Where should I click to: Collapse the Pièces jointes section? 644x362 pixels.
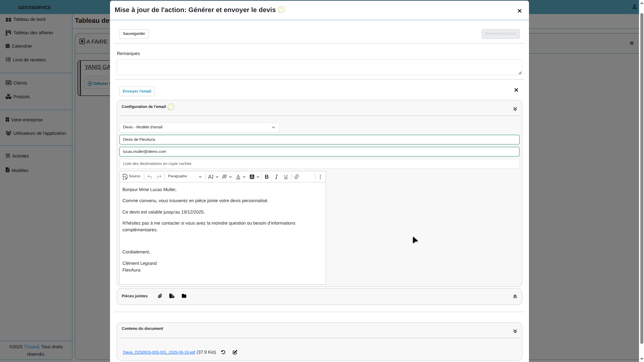point(515,297)
